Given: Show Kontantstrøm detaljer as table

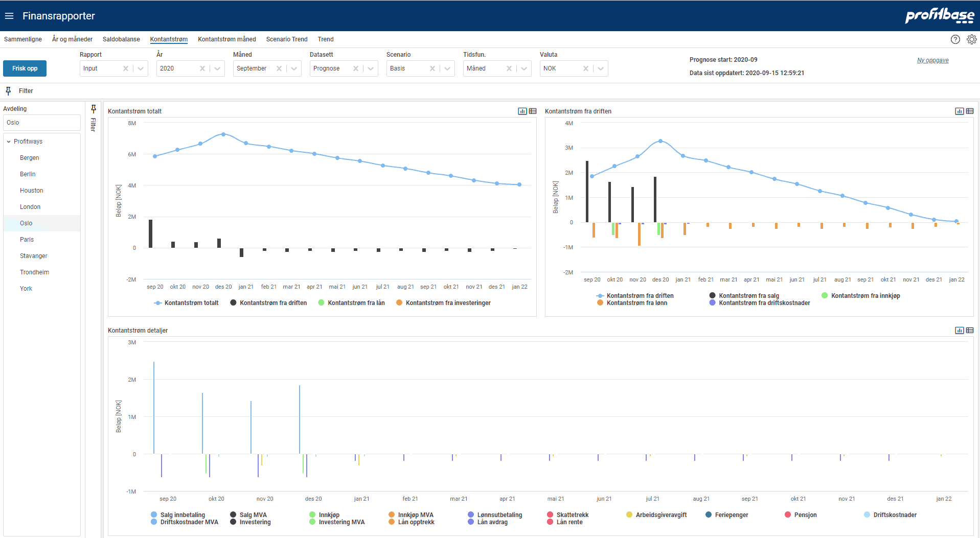Looking at the screenshot, I should pos(970,331).
